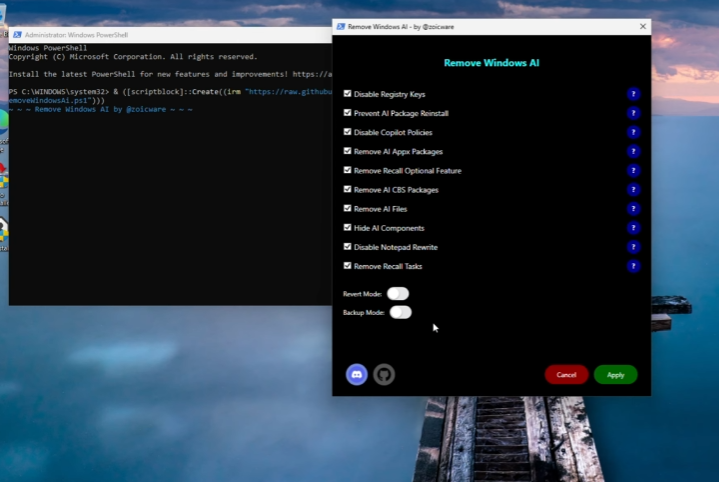
Task: Show help for Remove Recall Tasks
Action: pos(633,266)
